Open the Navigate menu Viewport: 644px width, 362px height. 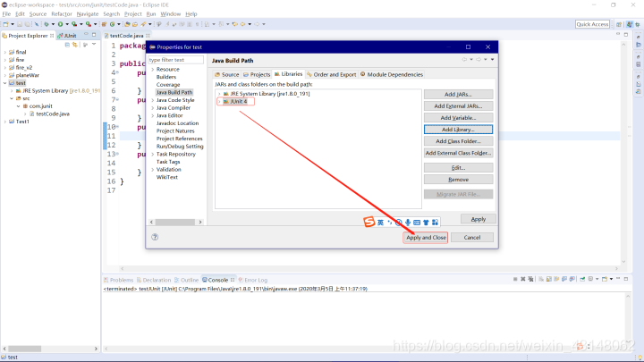(x=88, y=14)
